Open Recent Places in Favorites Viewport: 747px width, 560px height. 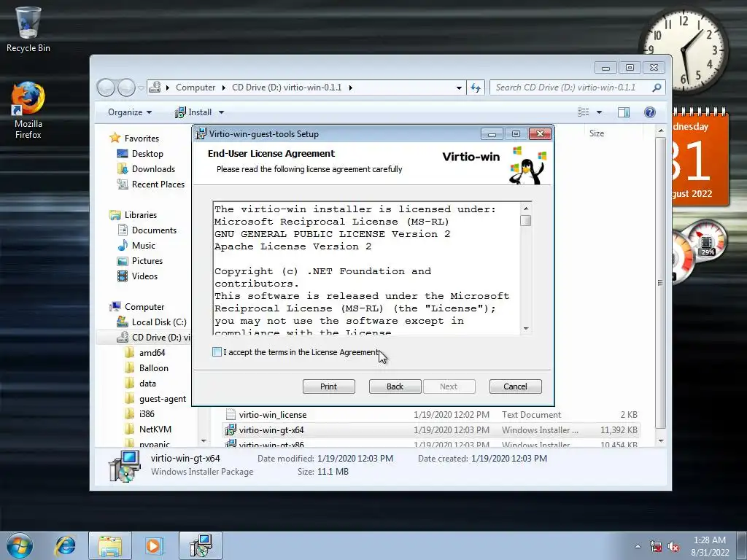point(158,184)
